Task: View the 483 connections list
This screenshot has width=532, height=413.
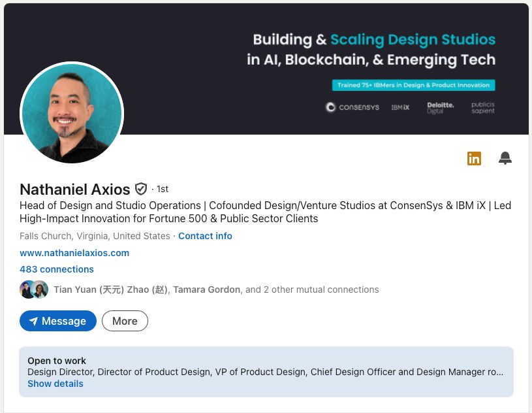Action: [x=56, y=269]
